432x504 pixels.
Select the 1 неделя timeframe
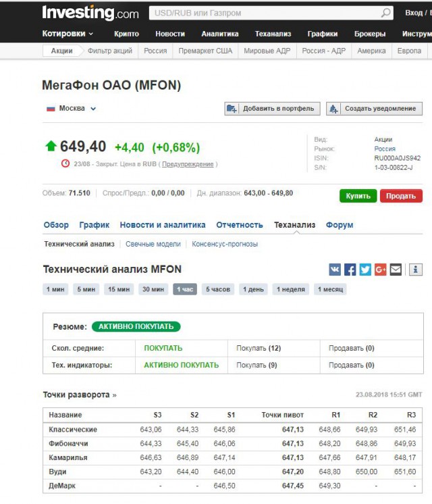(291, 289)
